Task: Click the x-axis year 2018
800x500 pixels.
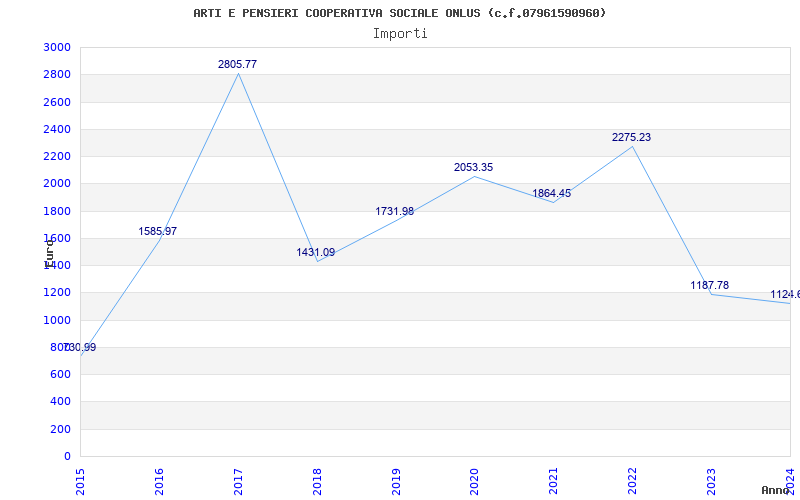Action: pos(317,481)
